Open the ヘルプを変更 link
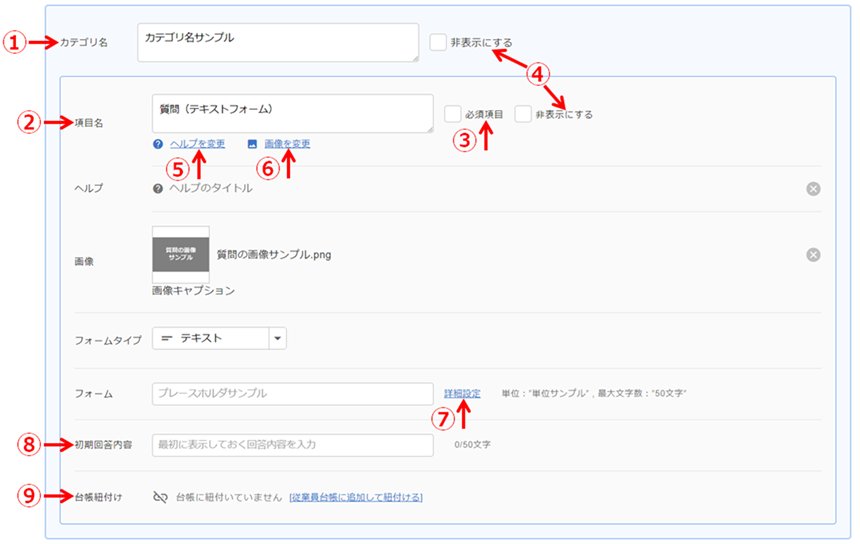The image size is (860, 544). tap(197, 144)
